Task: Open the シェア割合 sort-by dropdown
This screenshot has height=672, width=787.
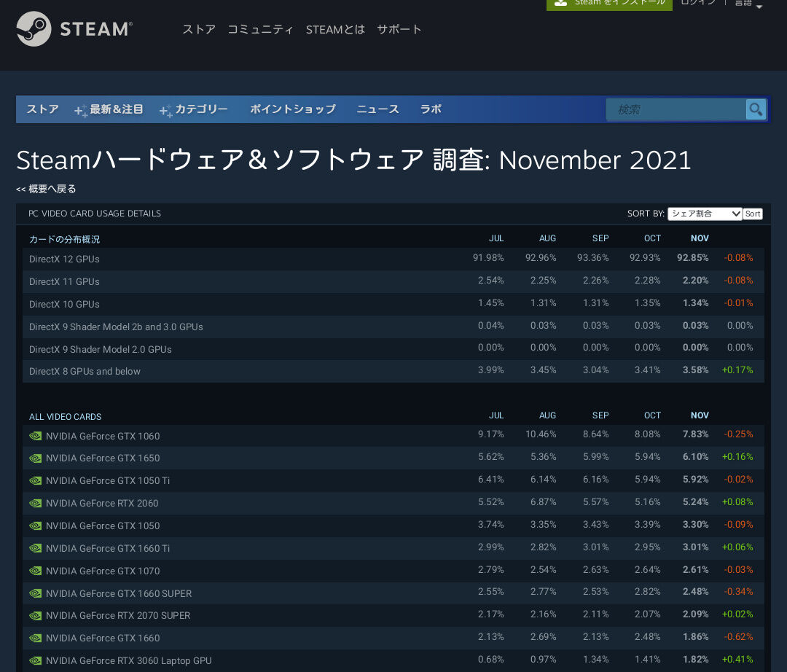Action: [x=705, y=214]
